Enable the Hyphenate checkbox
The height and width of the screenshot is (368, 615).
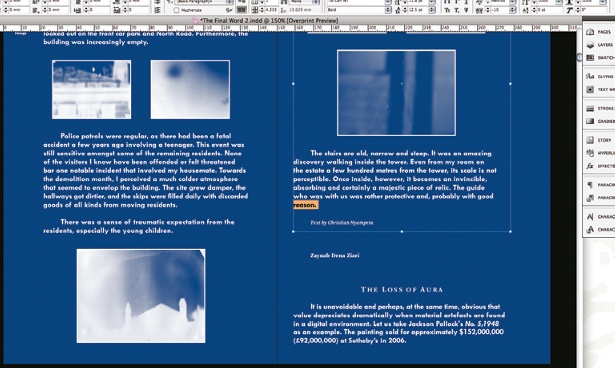177,10
